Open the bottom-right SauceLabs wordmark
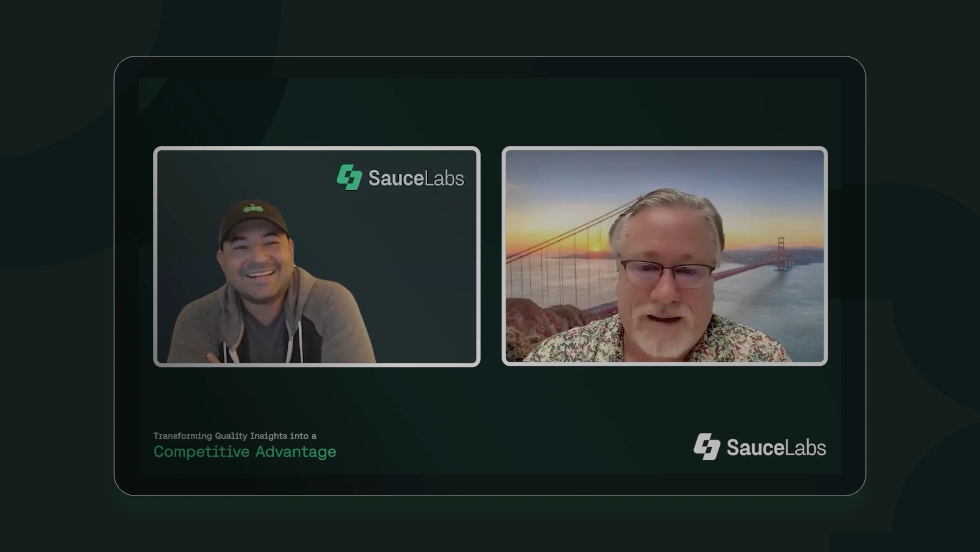980x552 pixels. tap(776, 447)
